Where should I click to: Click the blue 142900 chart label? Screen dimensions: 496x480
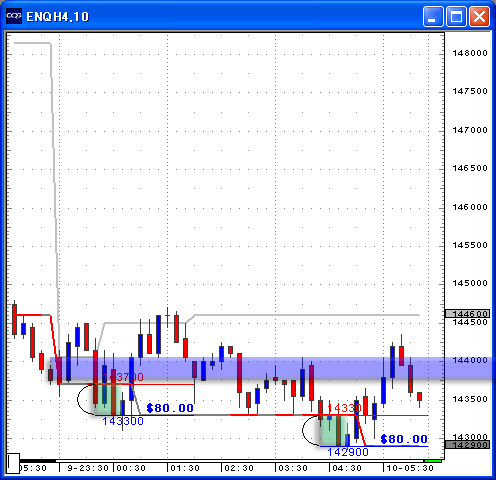pyautogui.click(x=348, y=452)
